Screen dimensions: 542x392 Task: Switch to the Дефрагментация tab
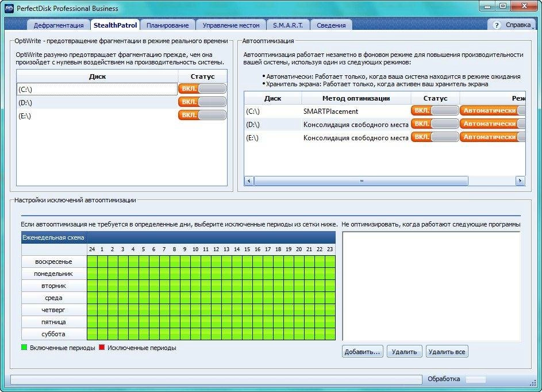tap(59, 25)
